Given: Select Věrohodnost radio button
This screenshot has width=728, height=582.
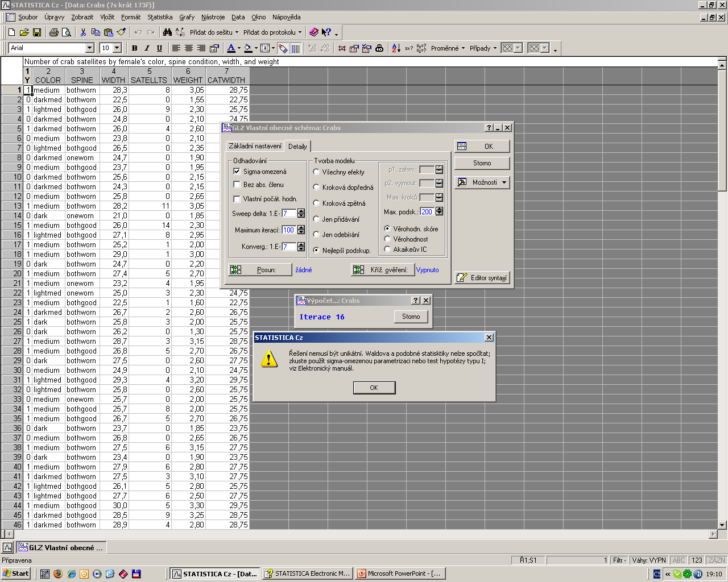Looking at the screenshot, I should [x=387, y=239].
